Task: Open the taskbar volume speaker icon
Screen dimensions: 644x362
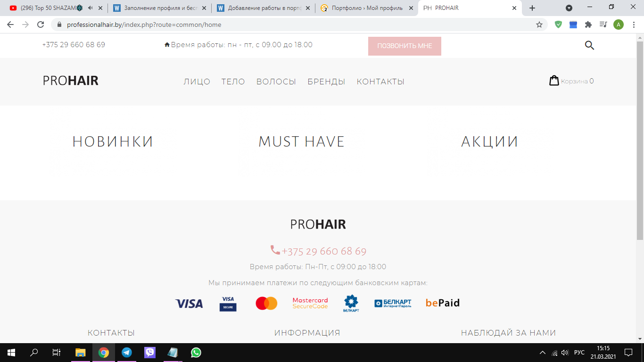Action: pyautogui.click(x=565, y=353)
